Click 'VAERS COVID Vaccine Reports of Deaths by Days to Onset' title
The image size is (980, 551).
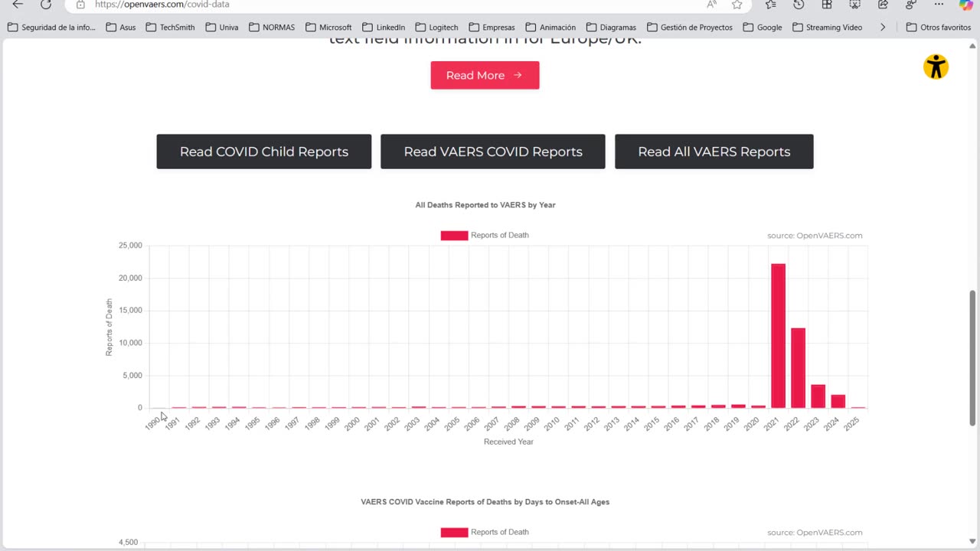tap(485, 502)
